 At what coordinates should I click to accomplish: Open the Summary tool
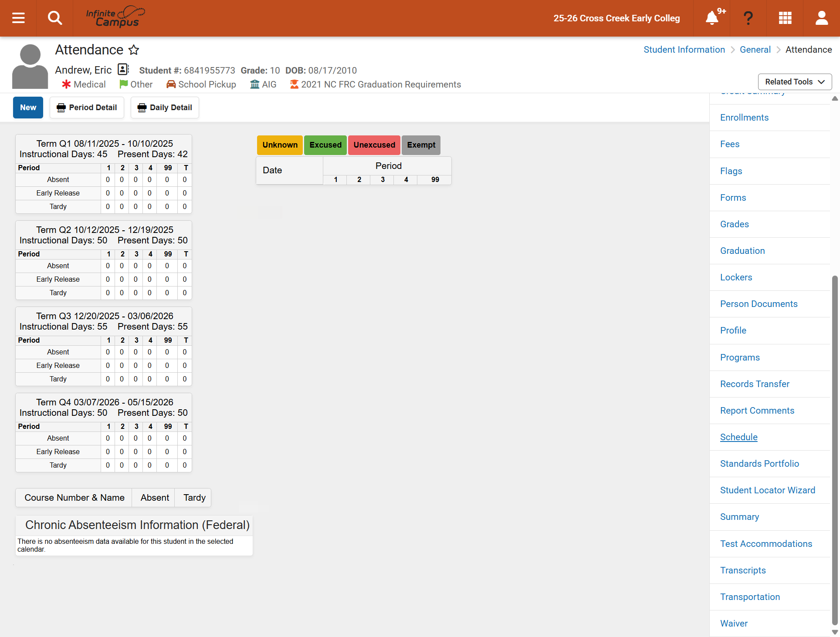[739, 517]
